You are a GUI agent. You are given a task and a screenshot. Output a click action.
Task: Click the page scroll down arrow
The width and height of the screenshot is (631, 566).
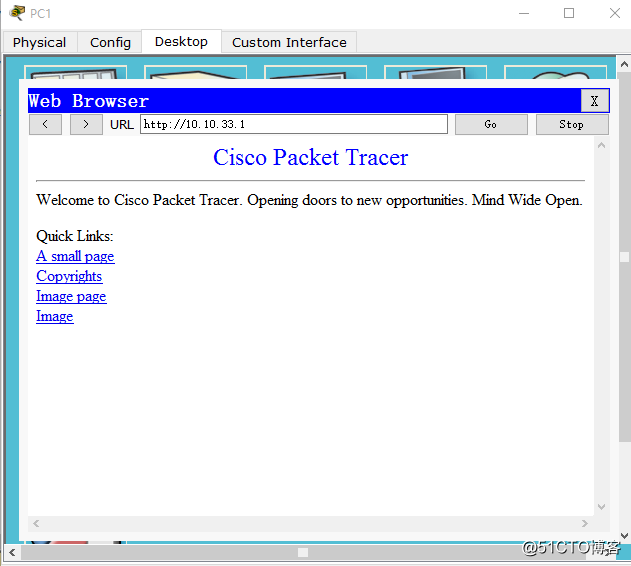click(601, 507)
